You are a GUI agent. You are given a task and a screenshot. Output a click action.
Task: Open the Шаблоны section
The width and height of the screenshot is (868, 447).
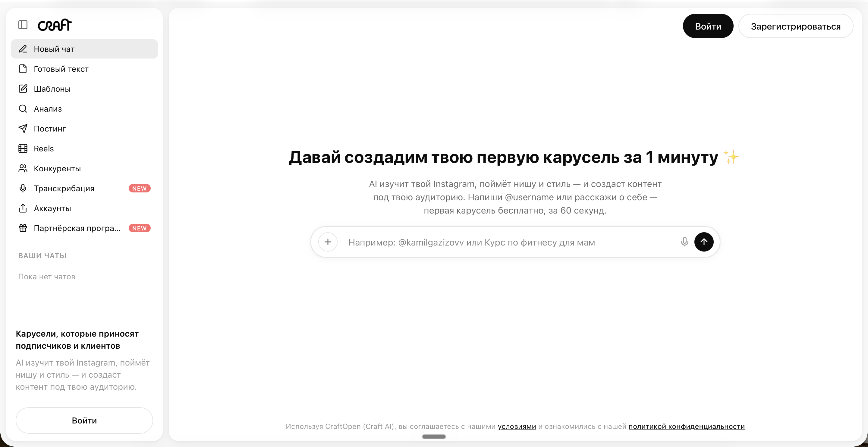tap(84, 89)
